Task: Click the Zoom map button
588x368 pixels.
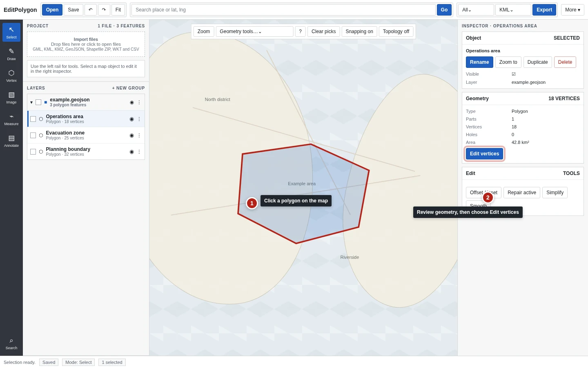Action: tap(204, 31)
